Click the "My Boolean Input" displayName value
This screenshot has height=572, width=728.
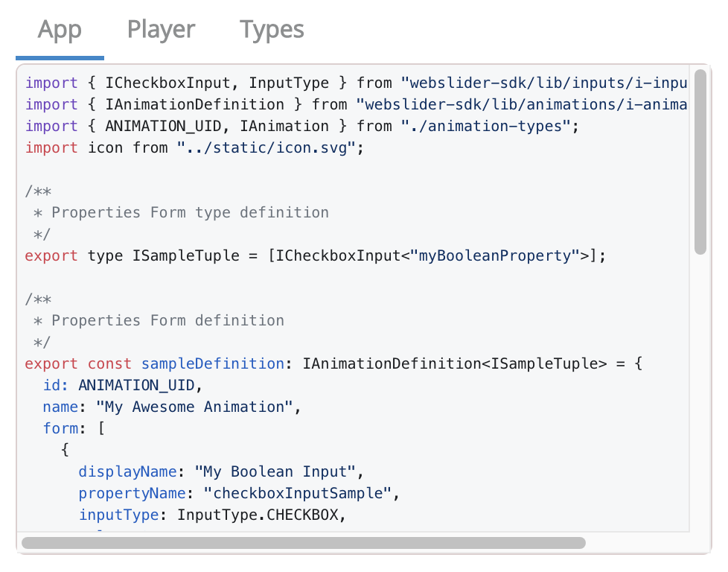coord(275,472)
